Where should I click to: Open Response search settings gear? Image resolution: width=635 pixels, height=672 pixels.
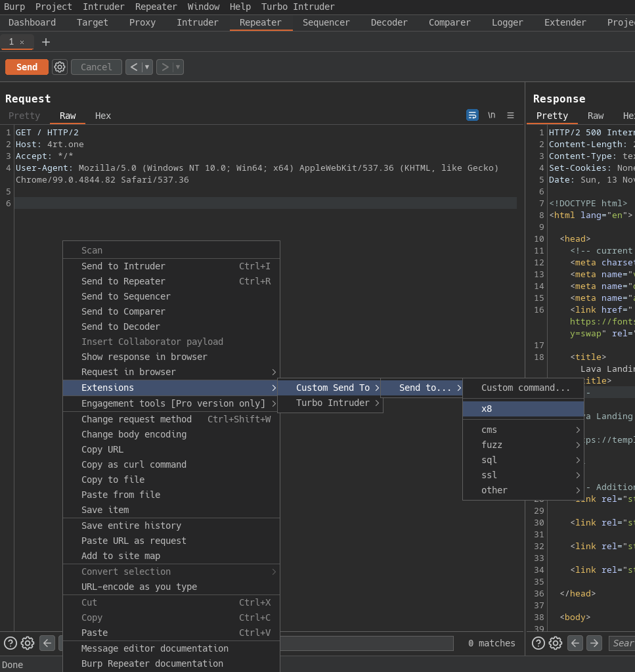(556, 643)
